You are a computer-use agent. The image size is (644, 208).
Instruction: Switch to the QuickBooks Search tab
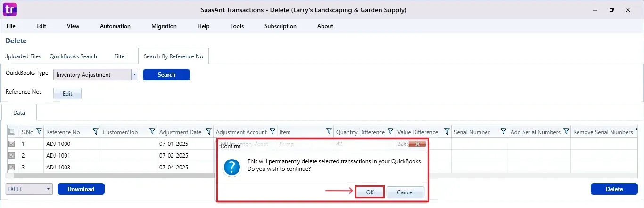[x=73, y=56]
